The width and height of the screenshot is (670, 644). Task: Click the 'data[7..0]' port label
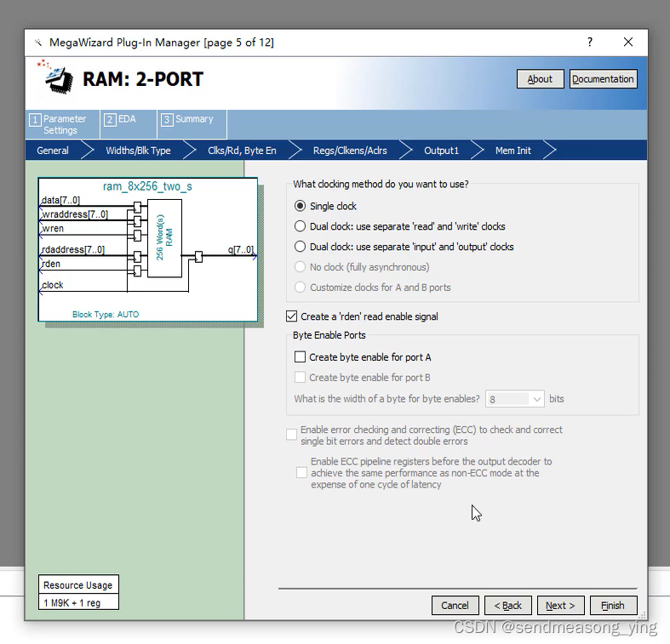[x=60, y=200]
